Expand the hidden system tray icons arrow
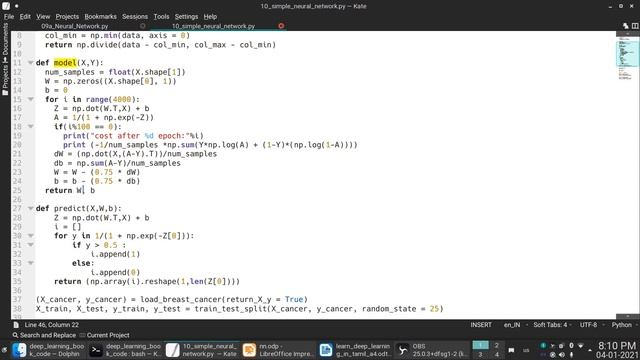Image resolution: width=640 pixels, height=360 pixels. 590,350
